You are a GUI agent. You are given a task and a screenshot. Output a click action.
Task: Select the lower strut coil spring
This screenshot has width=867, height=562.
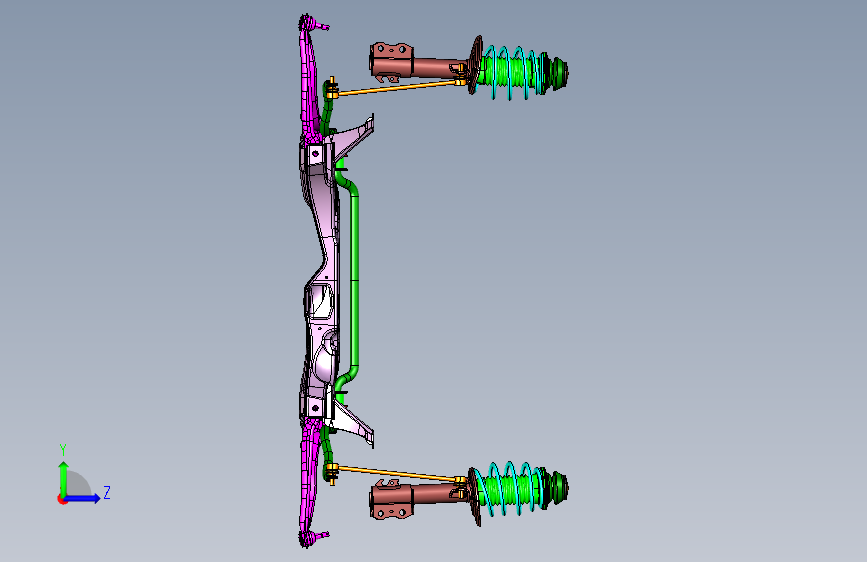(511, 488)
